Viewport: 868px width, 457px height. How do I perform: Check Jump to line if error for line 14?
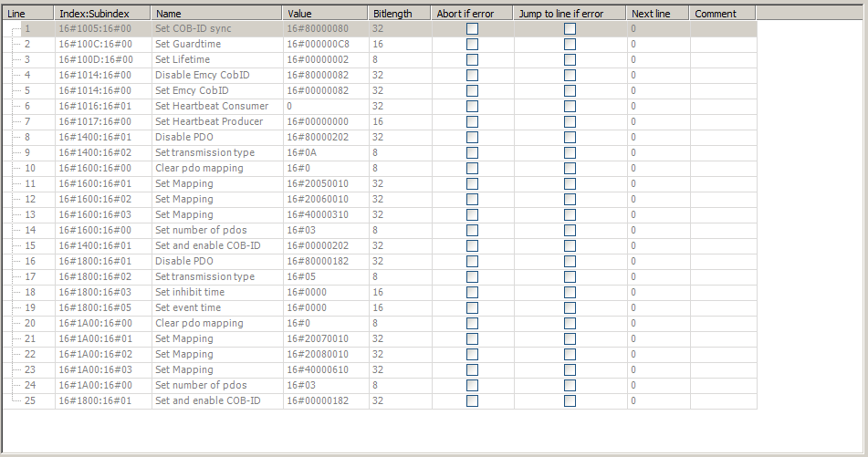[570, 231]
